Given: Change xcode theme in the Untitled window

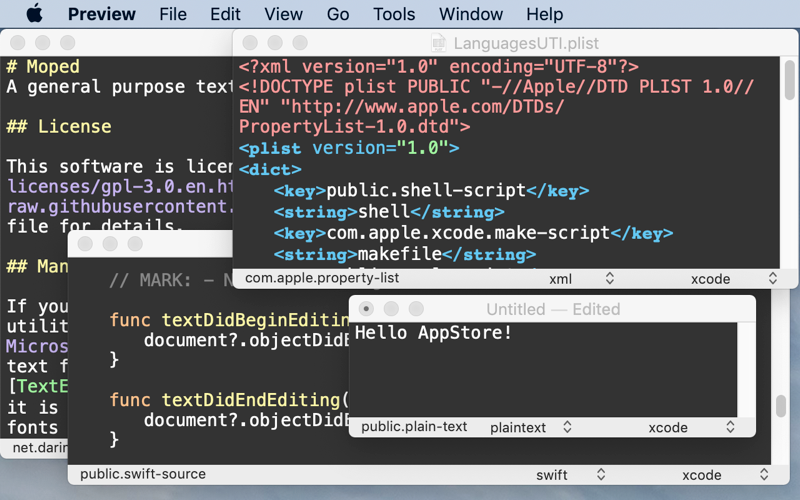Looking at the screenshot, I should click(691, 427).
